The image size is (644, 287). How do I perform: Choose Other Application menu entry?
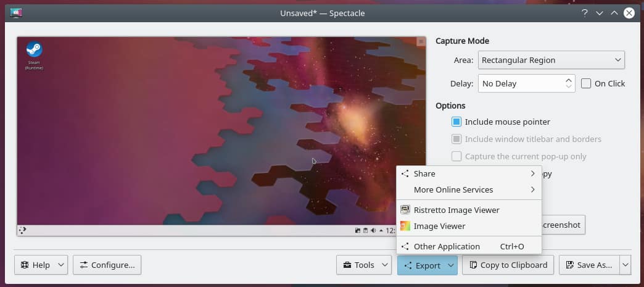(469, 247)
